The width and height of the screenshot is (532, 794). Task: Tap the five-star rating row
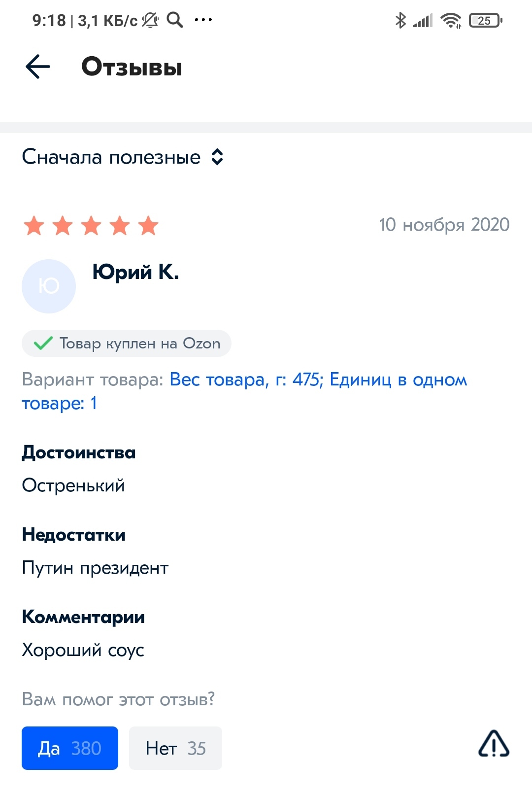pos(91,226)
